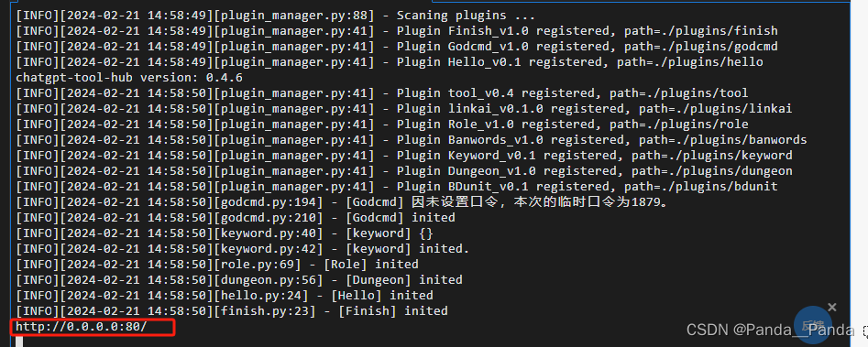Dismiss the feedback bubble with its X
The height and width of the screenshot is (347, 868).
832,308
